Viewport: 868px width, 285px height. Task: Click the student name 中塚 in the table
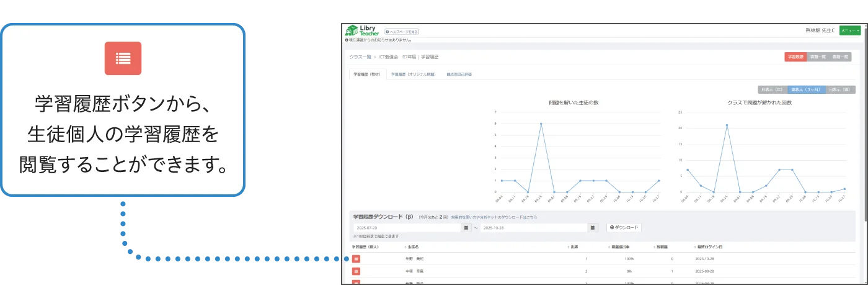pos(414,271)
